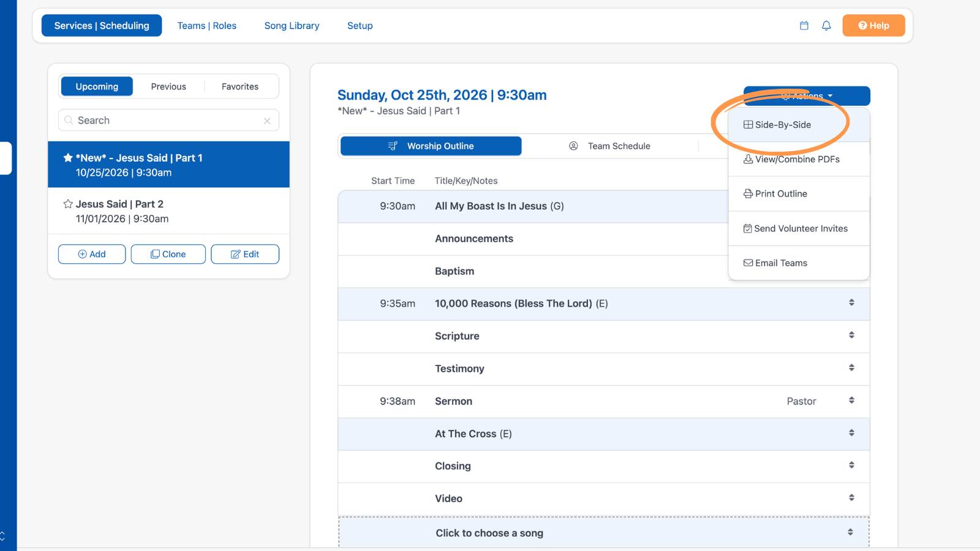Select the Upcoming services tab
Screen dimensions: 980x551
97,86
